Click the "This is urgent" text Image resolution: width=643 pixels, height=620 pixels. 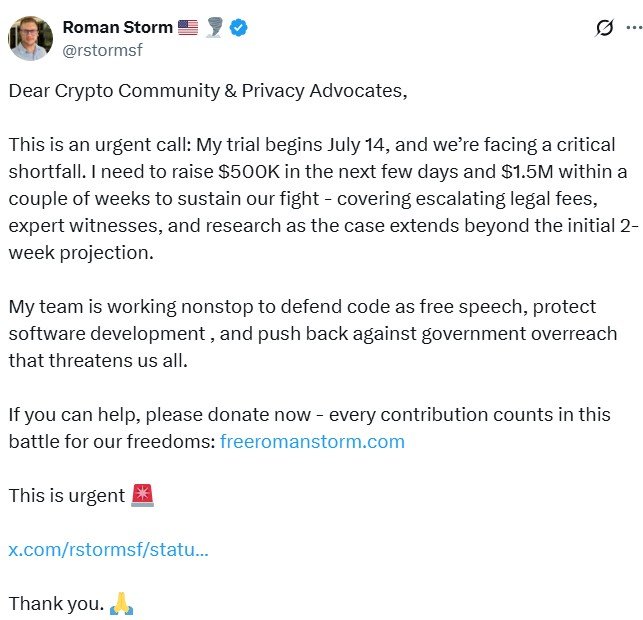click(x=67, y=495)
